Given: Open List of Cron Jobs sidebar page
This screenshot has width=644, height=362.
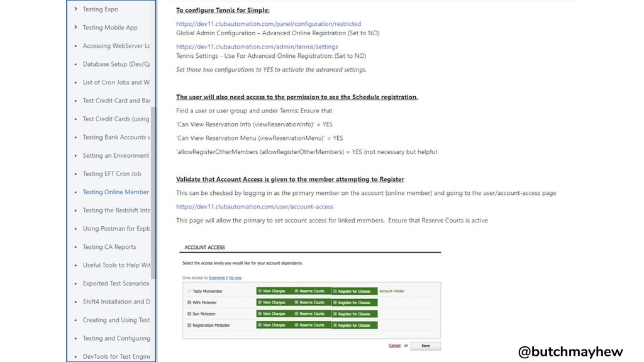Looking at the screenshot, I should click(x=116, y=82).
